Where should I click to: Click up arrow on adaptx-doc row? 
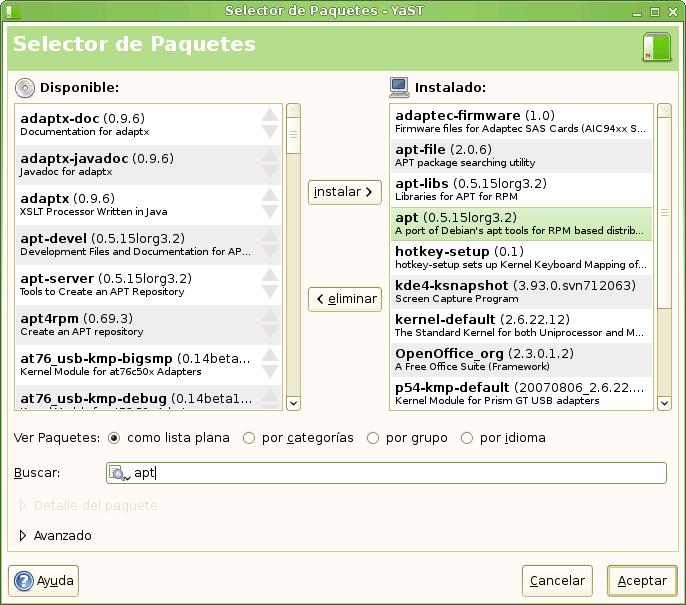pyautogui.click(x=270, y=115)
